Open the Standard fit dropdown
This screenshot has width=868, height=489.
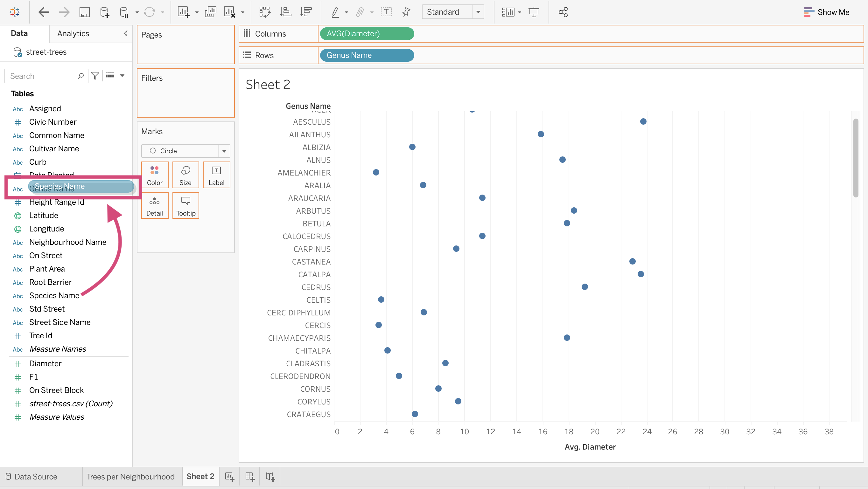click(453, 12)
